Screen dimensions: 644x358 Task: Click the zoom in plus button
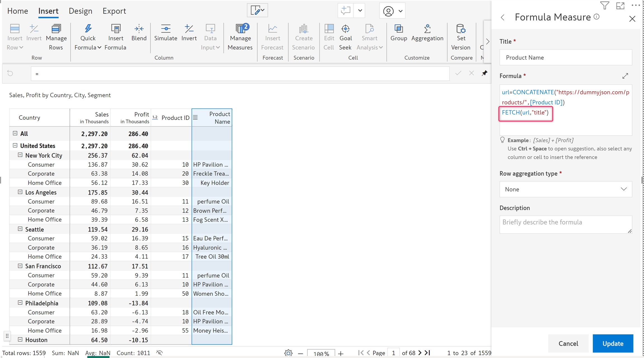341,354
